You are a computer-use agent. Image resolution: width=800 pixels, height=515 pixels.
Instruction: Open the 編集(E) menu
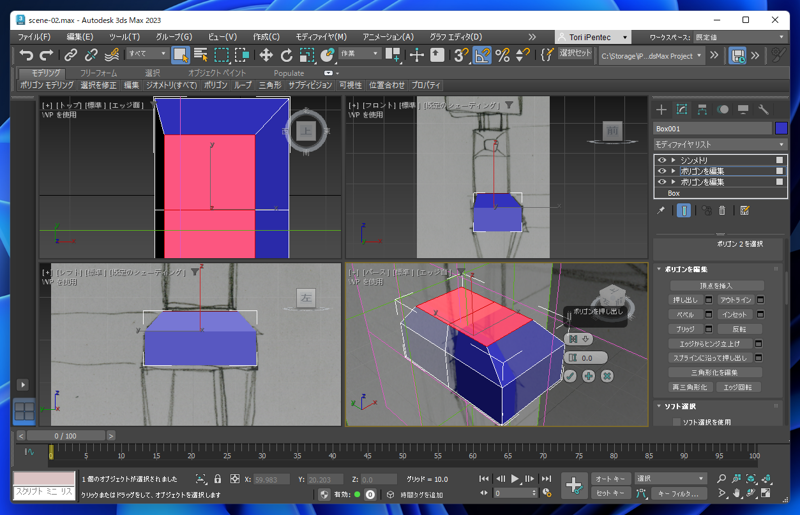[x=80, y=37]
